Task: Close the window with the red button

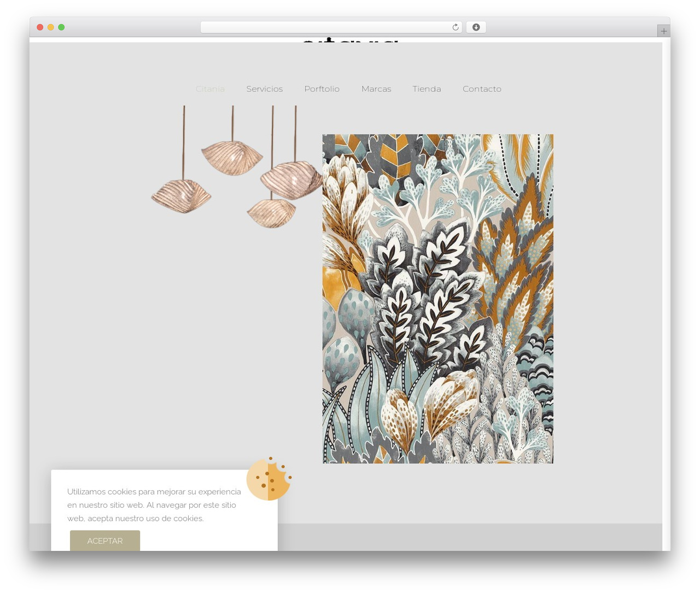Action: (40, 27)
